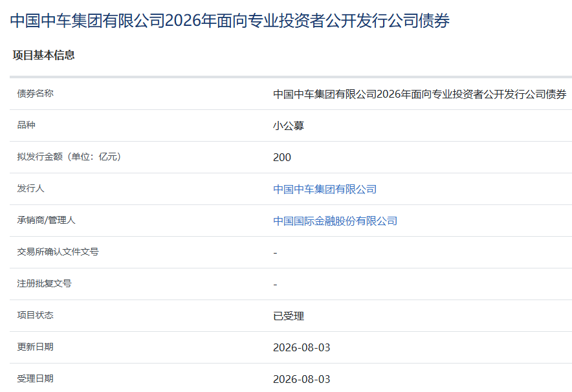Click the 受理日期 field label

36,378
